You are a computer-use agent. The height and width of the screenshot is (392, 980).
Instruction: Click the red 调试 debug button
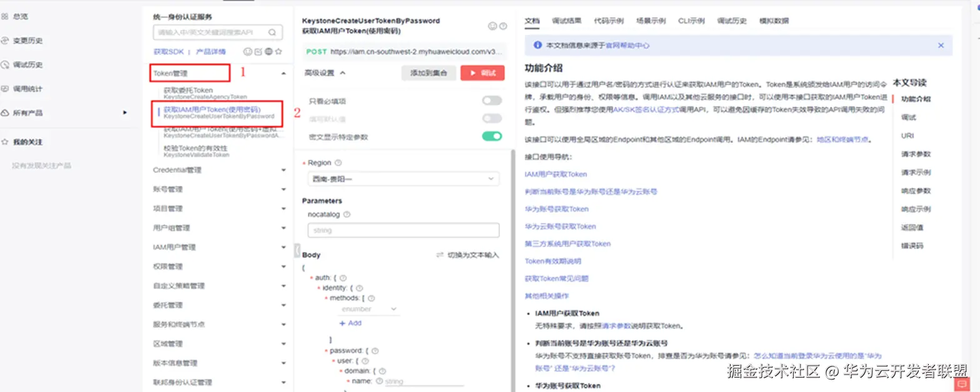point(482,73)
